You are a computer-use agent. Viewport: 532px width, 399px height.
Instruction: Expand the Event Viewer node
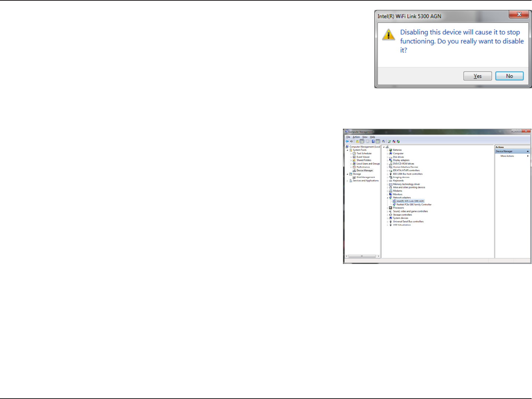coord(351,157)
